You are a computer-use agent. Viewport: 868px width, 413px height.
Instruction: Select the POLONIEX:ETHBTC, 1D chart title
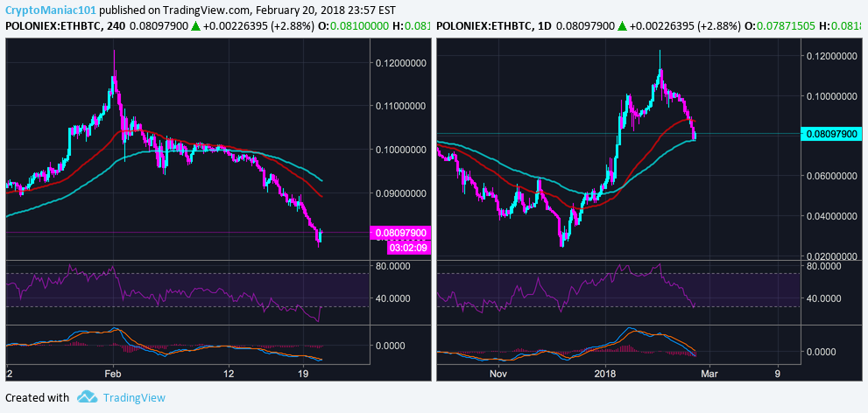point(494,26)
